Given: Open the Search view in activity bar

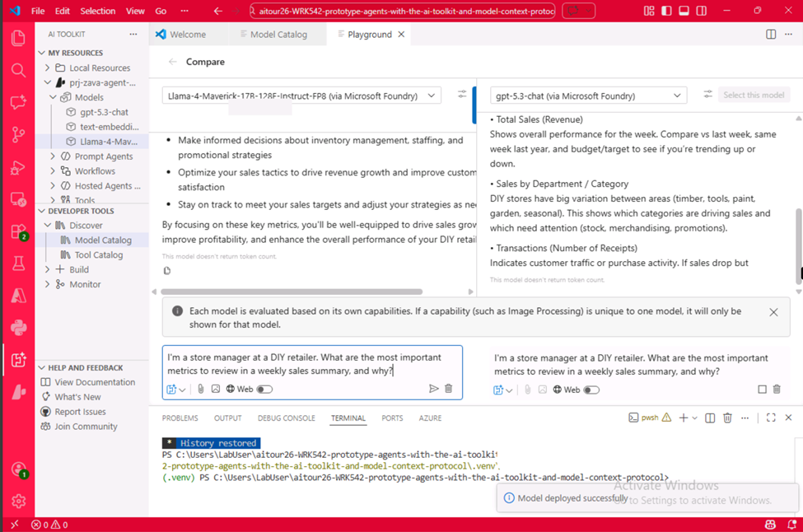Looking at the screenshot, I should click(x=18, y=70).
